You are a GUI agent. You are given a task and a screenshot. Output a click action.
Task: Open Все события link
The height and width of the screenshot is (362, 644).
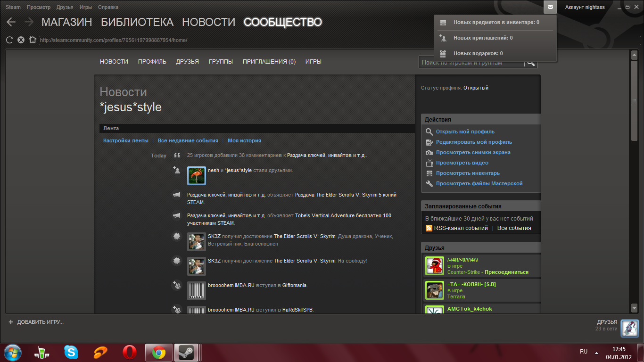[514, 228]
